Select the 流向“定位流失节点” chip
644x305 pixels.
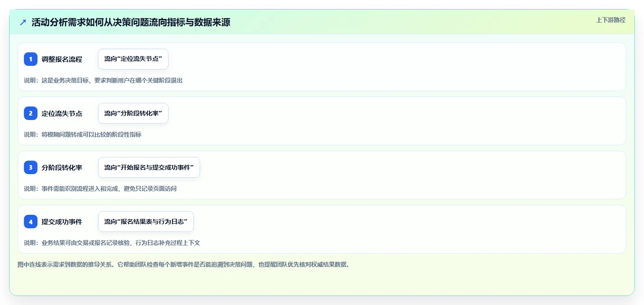(133, 59)
